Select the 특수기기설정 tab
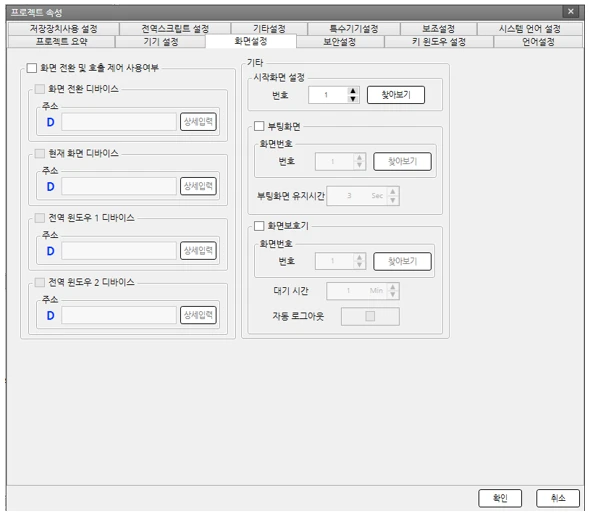This screenshot has width=589, height=517. [x=354, y=29]
